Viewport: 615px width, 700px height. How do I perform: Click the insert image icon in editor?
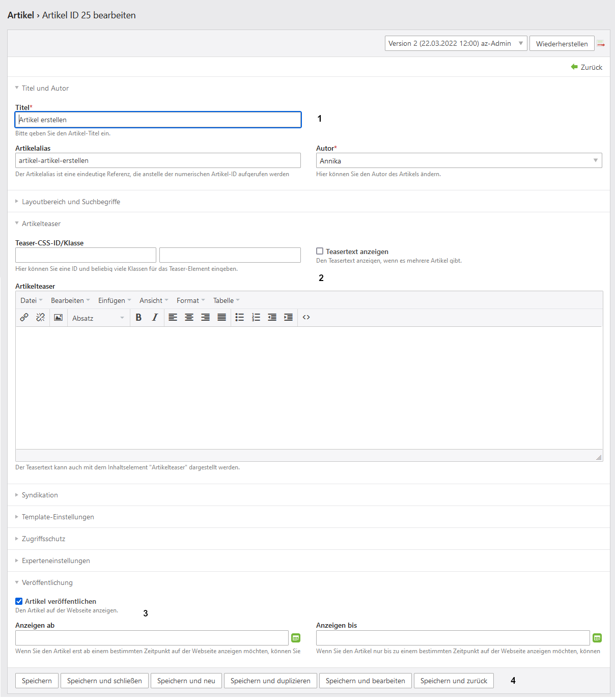(x=59, y=318)
